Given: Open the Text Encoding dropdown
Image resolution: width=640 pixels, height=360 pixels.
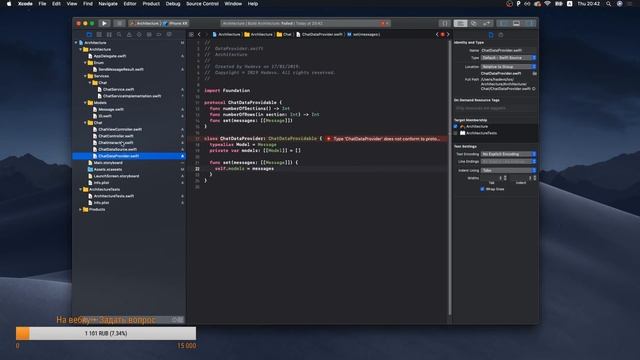Looking at the screenshot, I should [508, 154].
